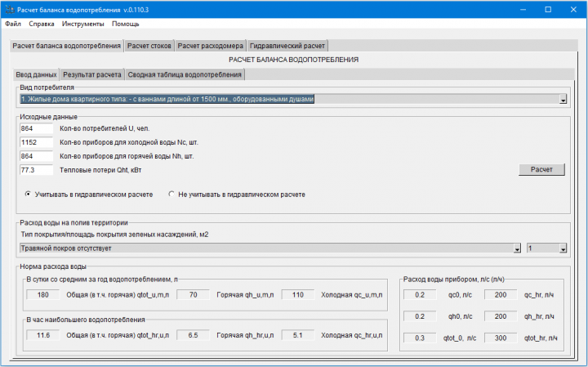Click Горячая qh_hr,u,л label

pos(245,335)
